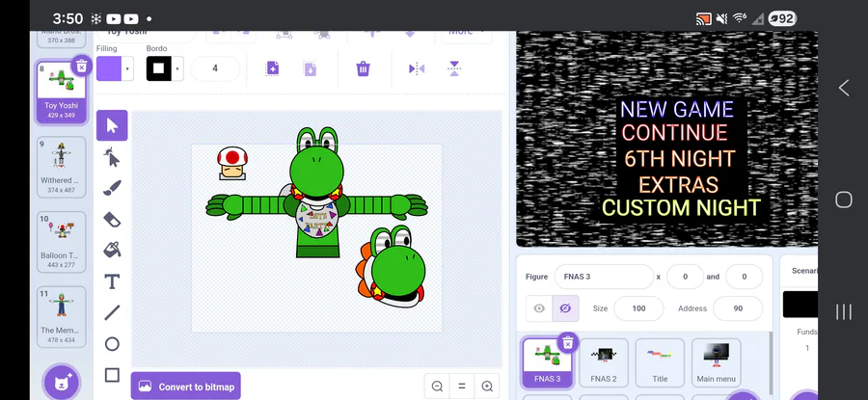
Task: Tap the Android back arrow
Action: coord(844,88)
